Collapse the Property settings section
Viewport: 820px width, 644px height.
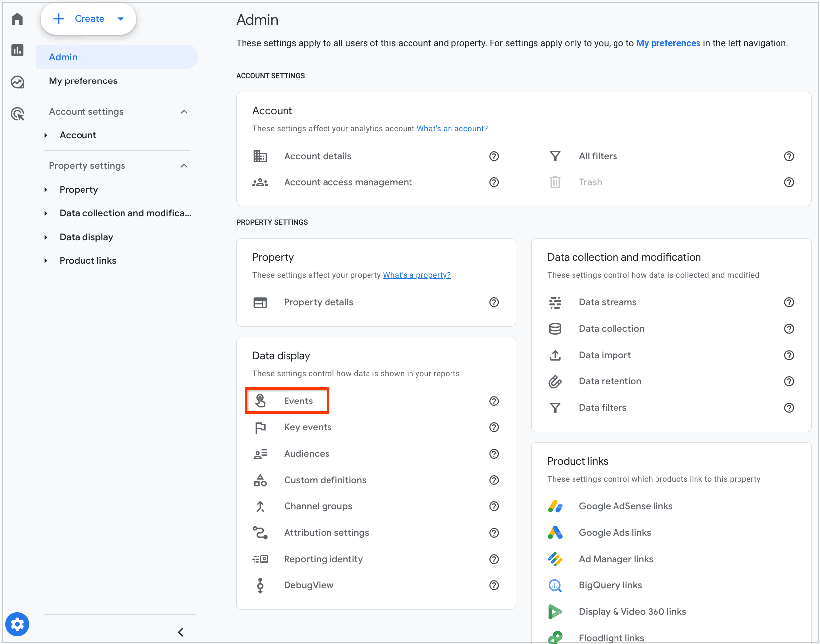[184, 166]
